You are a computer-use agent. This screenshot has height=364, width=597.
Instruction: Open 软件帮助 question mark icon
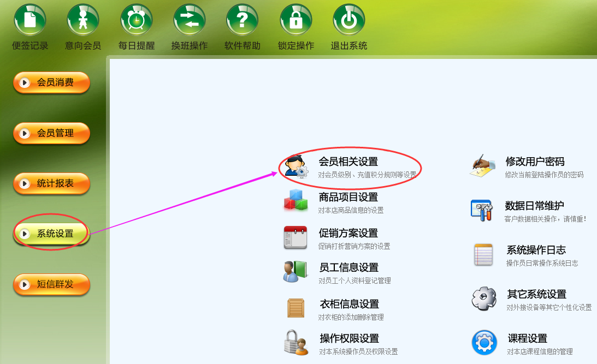click(243, 20)
